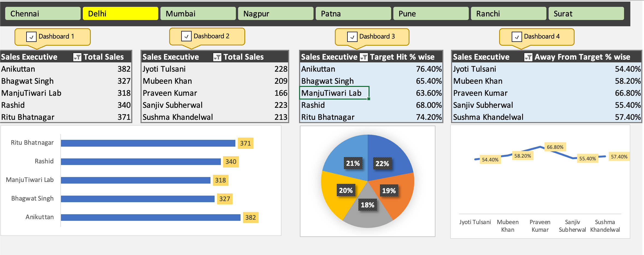The width and height of the screenshot is (644, 255).
Task: Switch to the Mumbai slicer
Action: [198, 13]
